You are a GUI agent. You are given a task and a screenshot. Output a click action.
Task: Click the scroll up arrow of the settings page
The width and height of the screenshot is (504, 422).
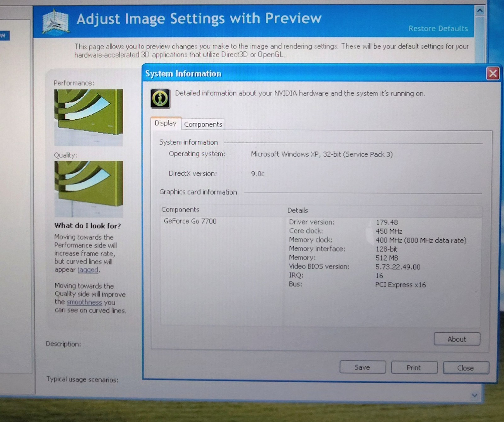[x=479, y=11]
